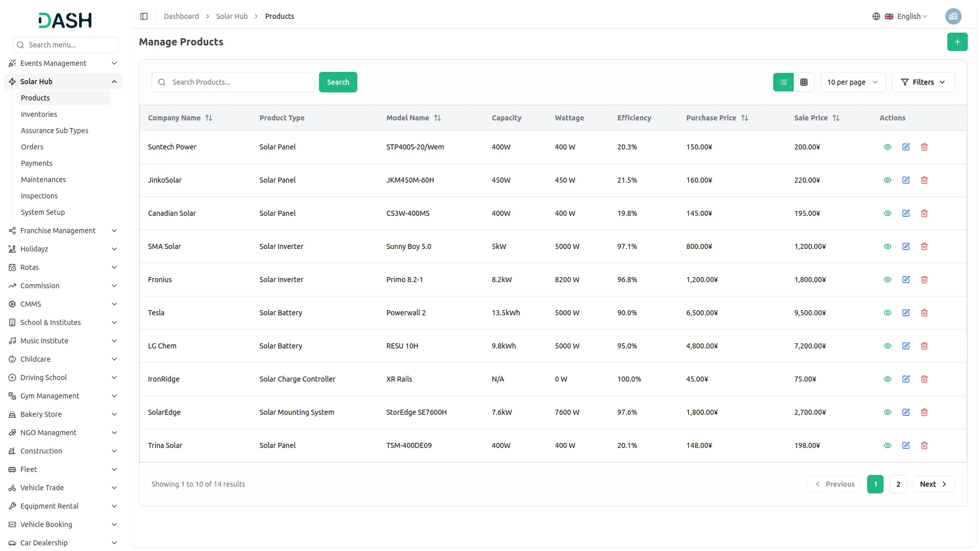Open the 10 per page dropdown

pos(852,82)
